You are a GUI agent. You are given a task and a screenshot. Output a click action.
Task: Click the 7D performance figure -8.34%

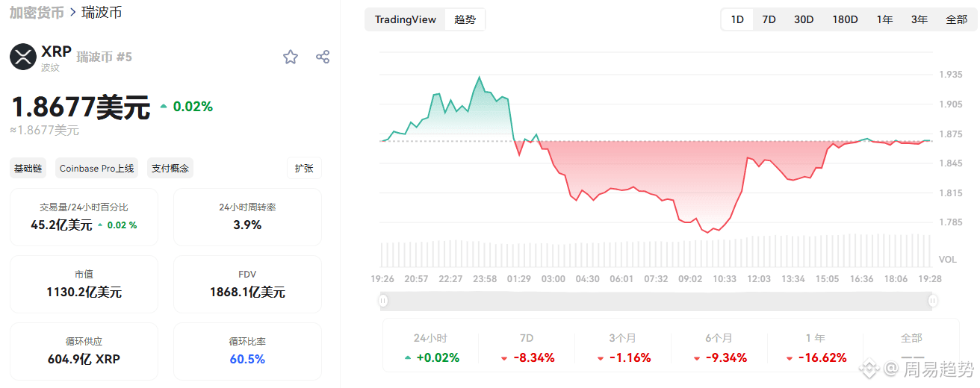coord(527,358)
